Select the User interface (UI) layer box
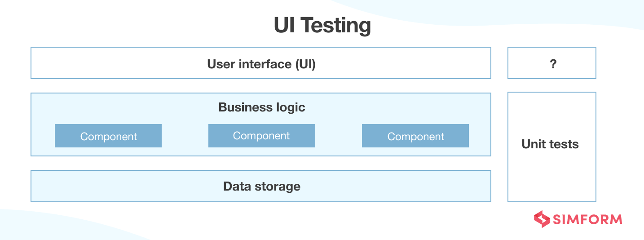The width and height of the screenshot is (644, 240). 260,63
